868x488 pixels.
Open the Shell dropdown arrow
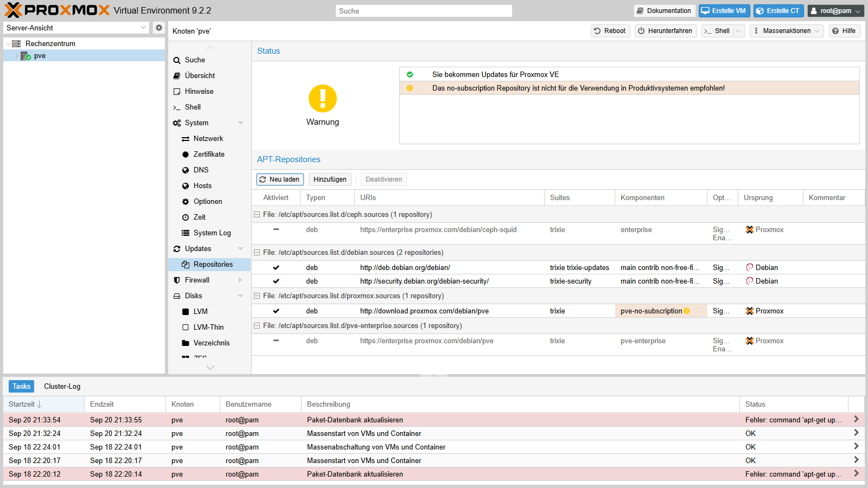click(738, 31)
